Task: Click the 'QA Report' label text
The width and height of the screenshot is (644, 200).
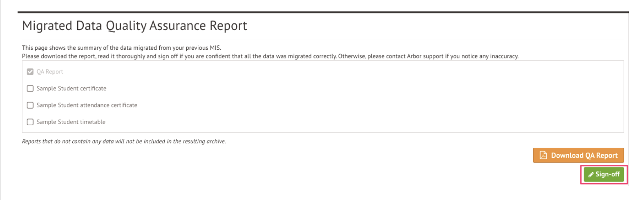Action: point(50,72)
